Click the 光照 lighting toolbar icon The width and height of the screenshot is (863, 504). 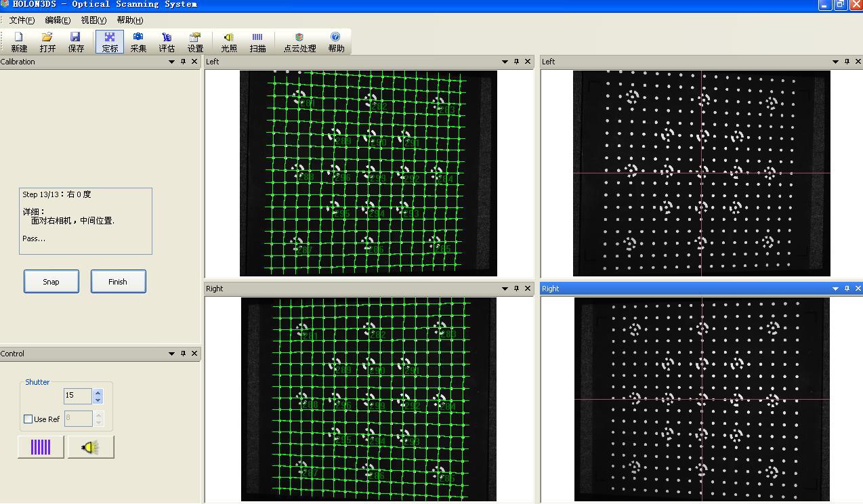229,42
